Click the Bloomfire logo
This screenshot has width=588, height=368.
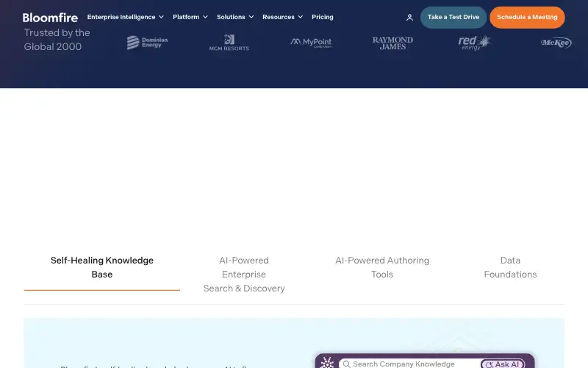pos(50,18)
